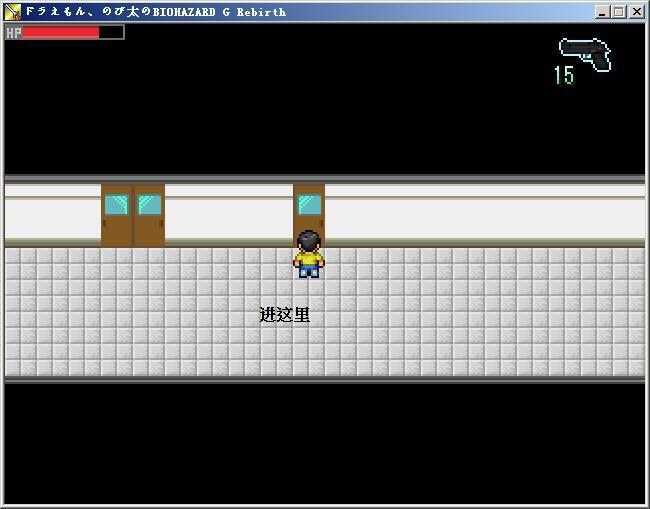Click the ammo count 15
Viewport: 650px width, 509px height.
(x=564, y=75)
